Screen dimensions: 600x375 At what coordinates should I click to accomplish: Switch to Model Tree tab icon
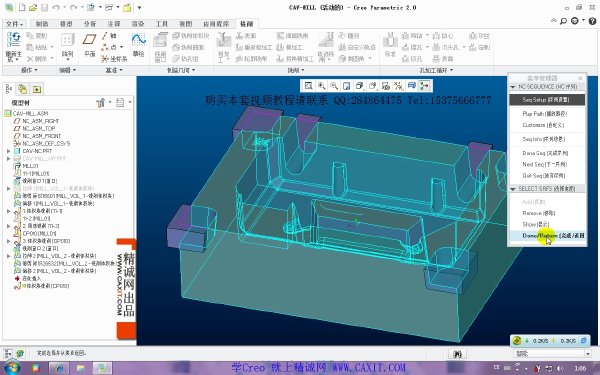(x=9, y=89)
